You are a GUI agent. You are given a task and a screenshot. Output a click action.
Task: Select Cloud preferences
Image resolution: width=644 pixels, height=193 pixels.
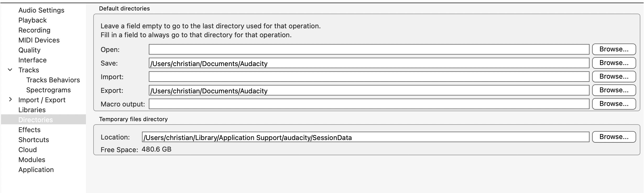tap(28, 150)
